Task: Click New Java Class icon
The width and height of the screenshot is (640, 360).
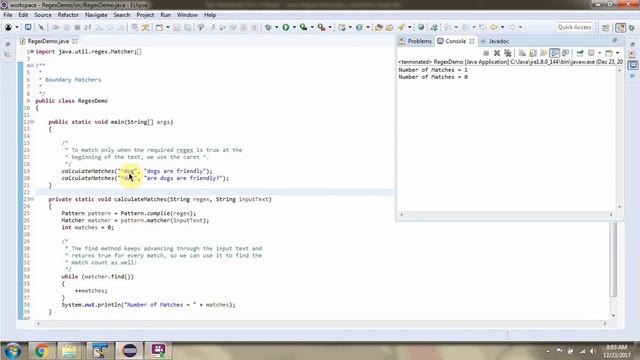Action: tap(359, 27)
